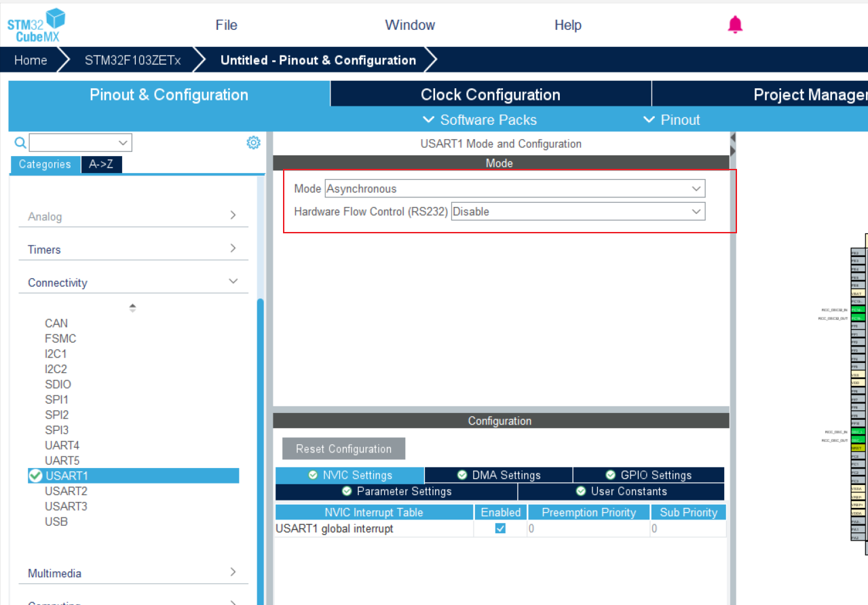Click Untitled - Pinout & Configuration breadcrumb
This screenshot has height=605, width=868.
pos(318,60)
